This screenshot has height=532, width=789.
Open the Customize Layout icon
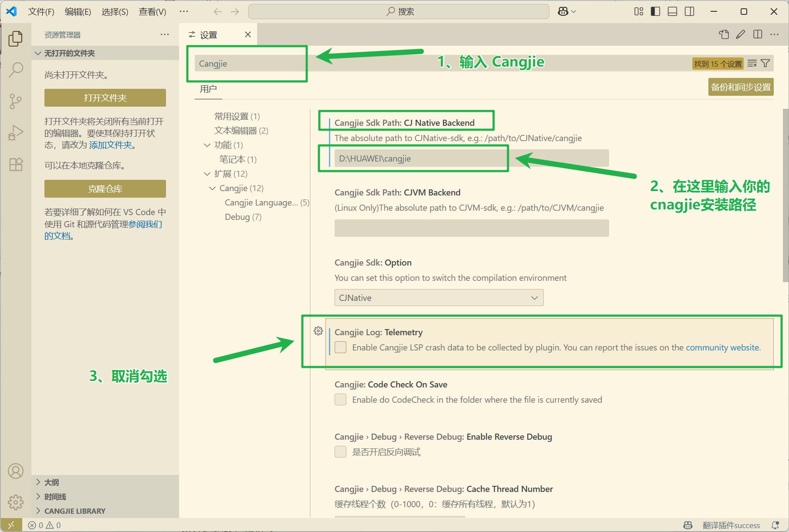[x=639, y=11]
